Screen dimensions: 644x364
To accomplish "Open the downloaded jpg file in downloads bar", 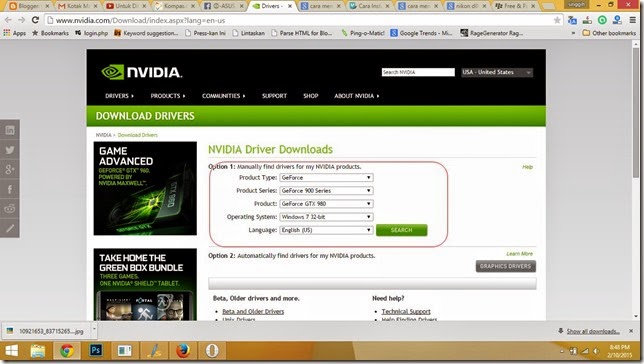I will pos(46,331).
